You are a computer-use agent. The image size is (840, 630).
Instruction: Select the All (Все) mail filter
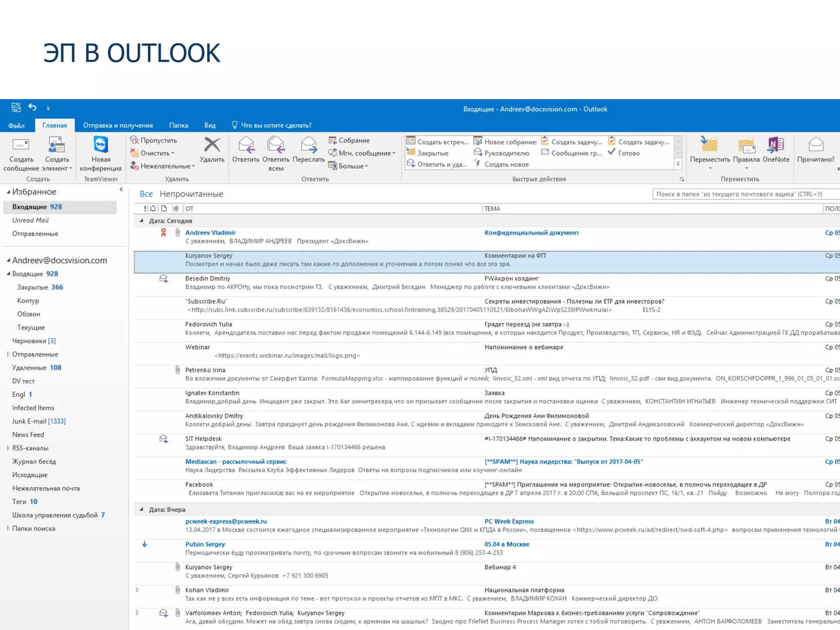(146, 194)
